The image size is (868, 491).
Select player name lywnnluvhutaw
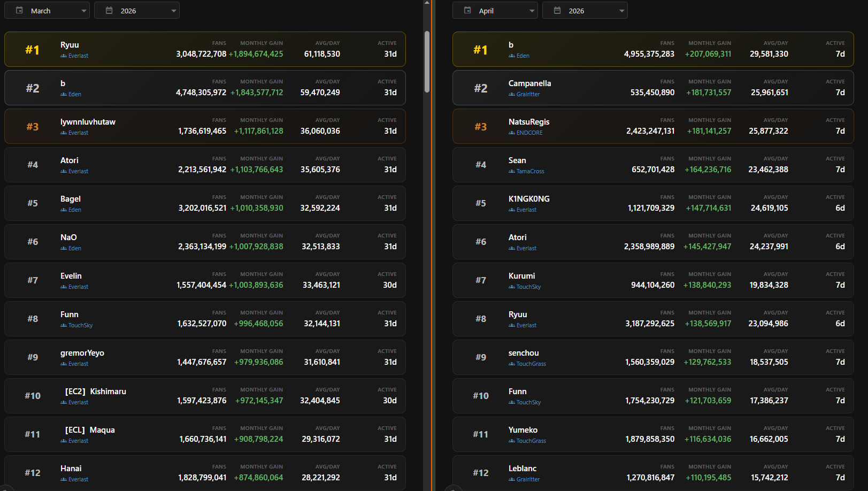point(88,122)
